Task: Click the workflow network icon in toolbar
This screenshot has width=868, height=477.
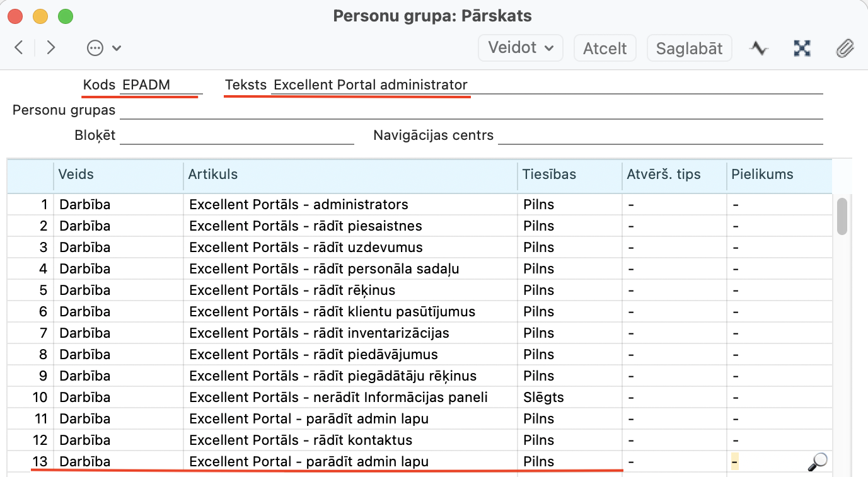Action: pyautogui.click(x=802, y=49)
